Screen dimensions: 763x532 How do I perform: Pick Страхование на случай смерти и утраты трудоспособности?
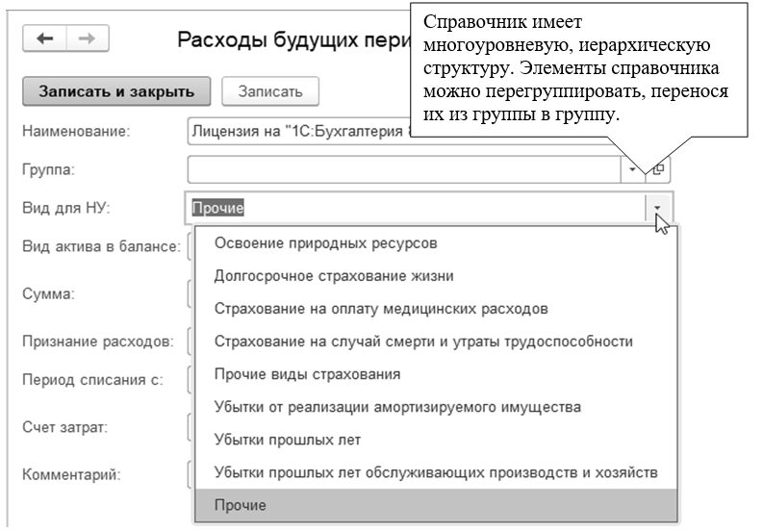pyautogui.click(x=436, y=342)
